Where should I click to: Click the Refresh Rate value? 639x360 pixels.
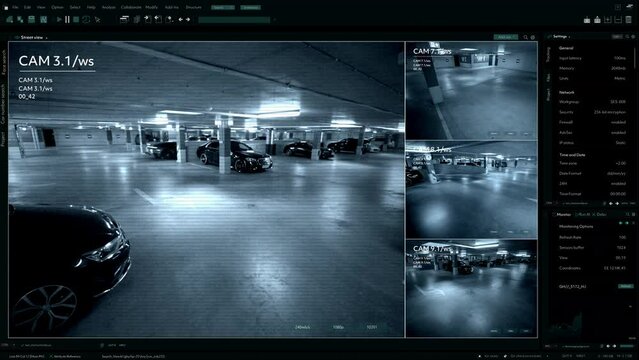point(622,237)
